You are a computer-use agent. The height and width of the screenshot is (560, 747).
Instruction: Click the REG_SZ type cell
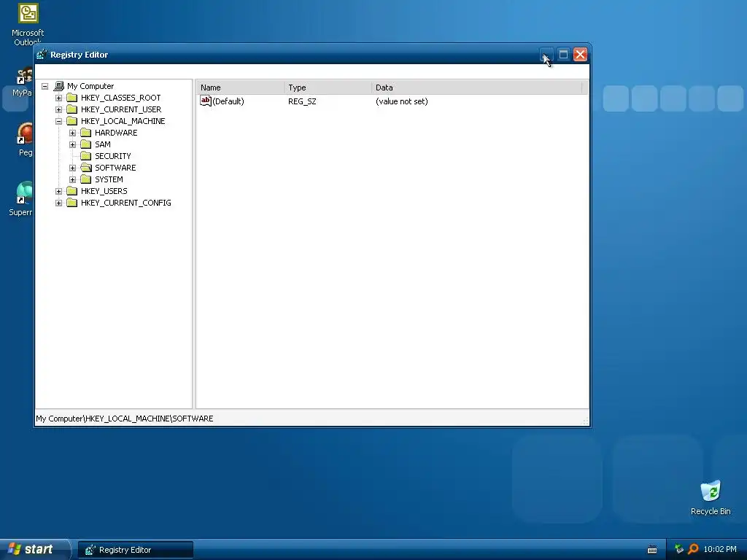coord(302,101)
